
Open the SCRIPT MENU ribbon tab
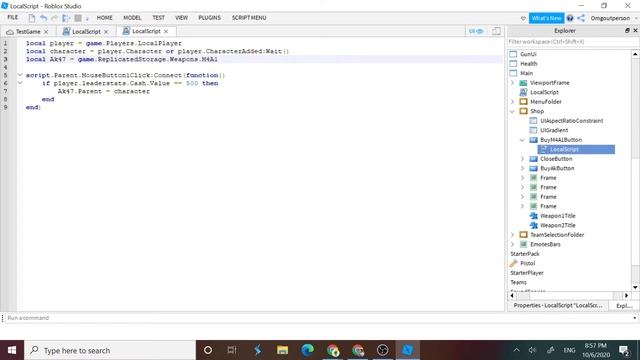(249, 18)
